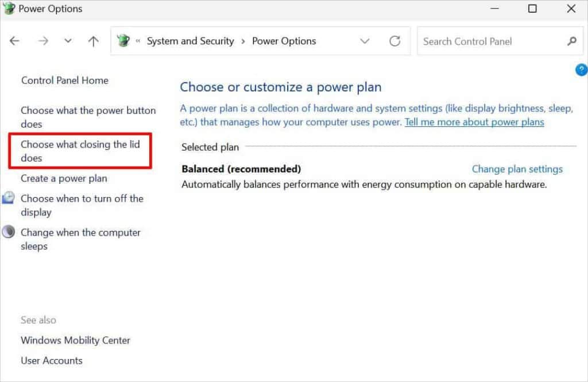Image resolution: width=588 pixels, height=382 pixels.
Task: Open Tell me more about power plans
Action: tap(474, 122)
